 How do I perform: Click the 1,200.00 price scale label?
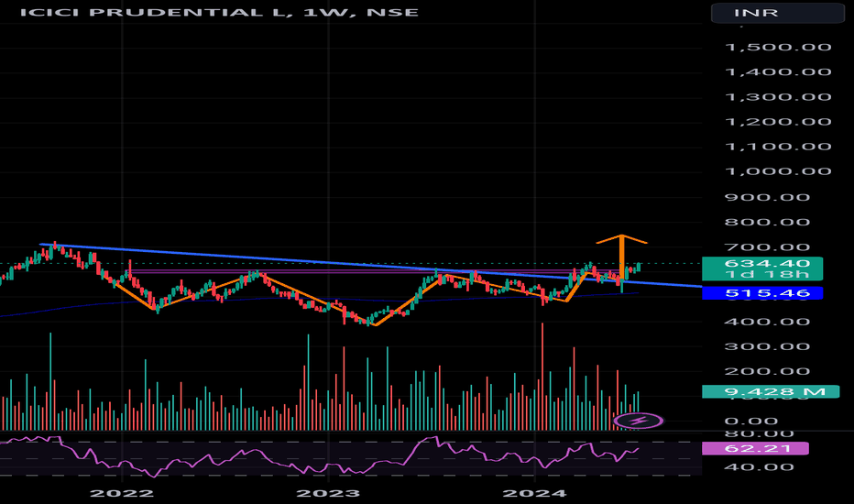click(778, 122)
